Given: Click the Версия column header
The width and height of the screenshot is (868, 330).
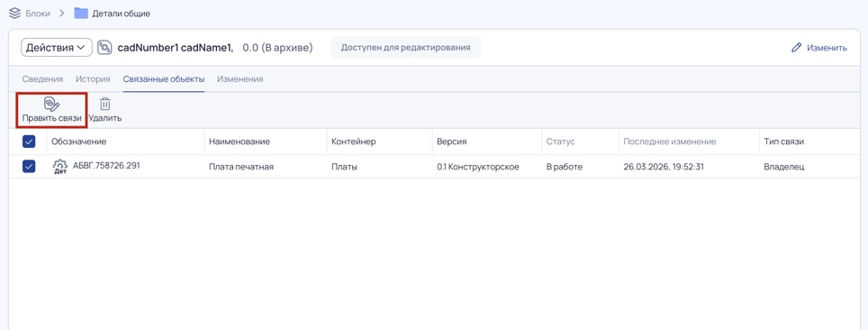Looking at the screenshot, I should 452,142.
